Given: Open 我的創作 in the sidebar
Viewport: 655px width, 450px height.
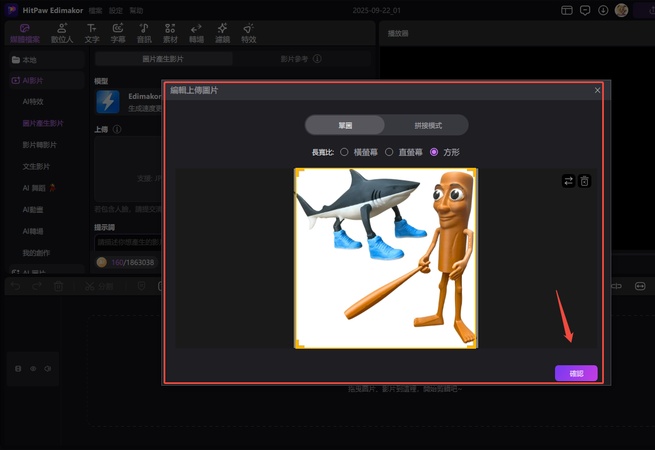Looking at the screenshot, I should pyautogui.click(x=36, y=253).
